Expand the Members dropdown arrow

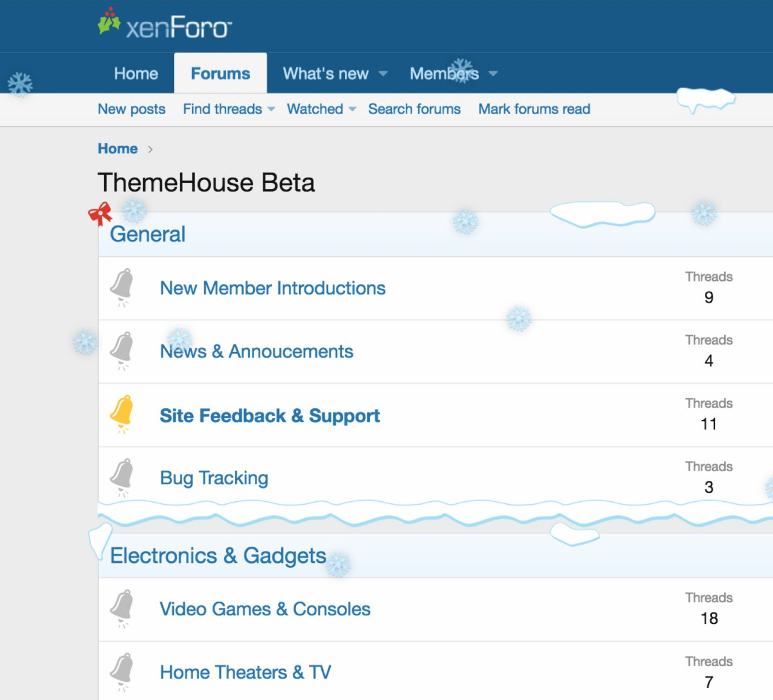tap(493, 74)
